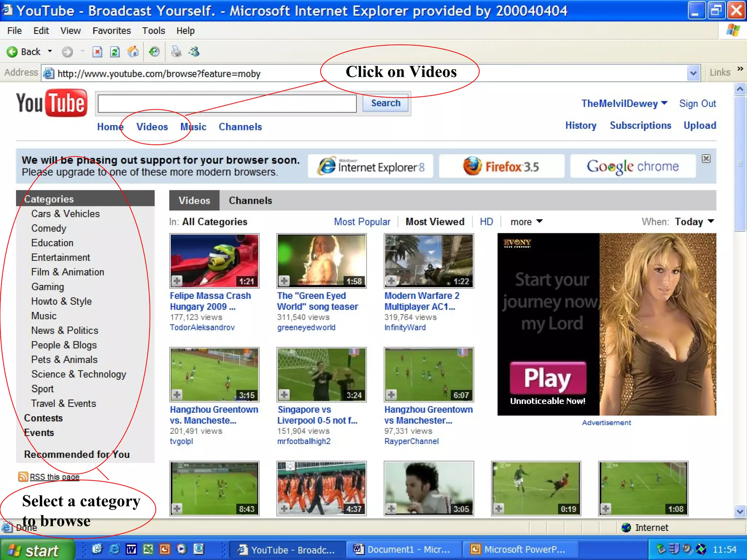
Task: Click the Sign Out link
Action: (x=697, y=104)
